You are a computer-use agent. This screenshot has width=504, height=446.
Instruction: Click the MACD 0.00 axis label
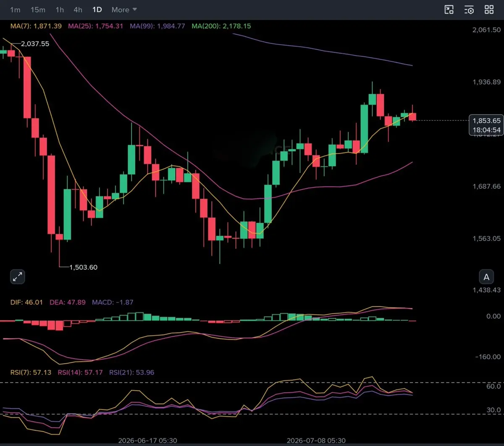tap(493, 316)
